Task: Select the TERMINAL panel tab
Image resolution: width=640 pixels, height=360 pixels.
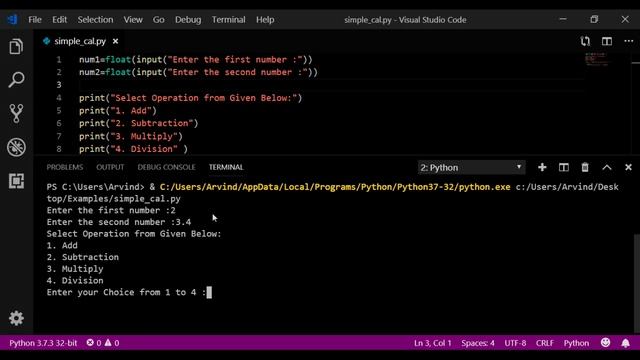Action: tap(226, 167)
